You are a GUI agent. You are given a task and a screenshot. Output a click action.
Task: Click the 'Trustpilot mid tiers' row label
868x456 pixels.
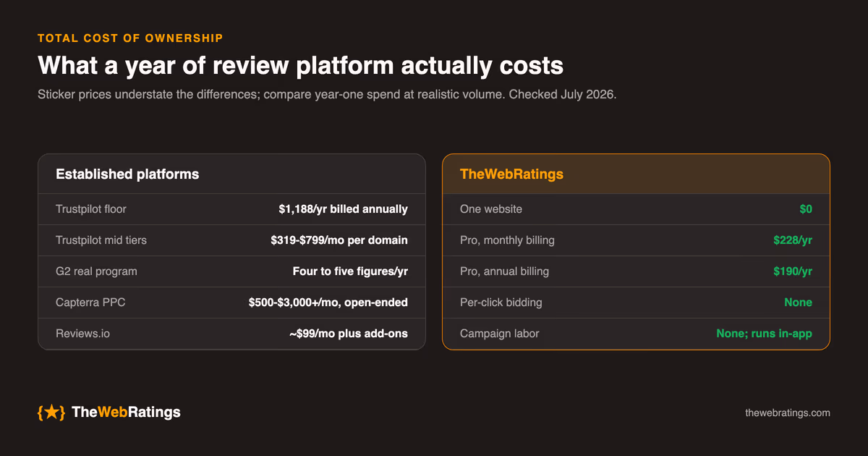pos(101,240)
